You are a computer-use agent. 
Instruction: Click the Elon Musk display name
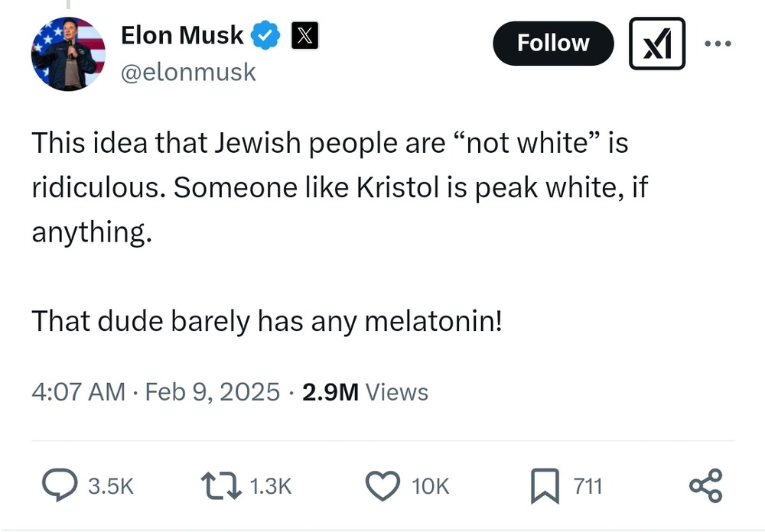pyautogui.click(x=182, y=35)
